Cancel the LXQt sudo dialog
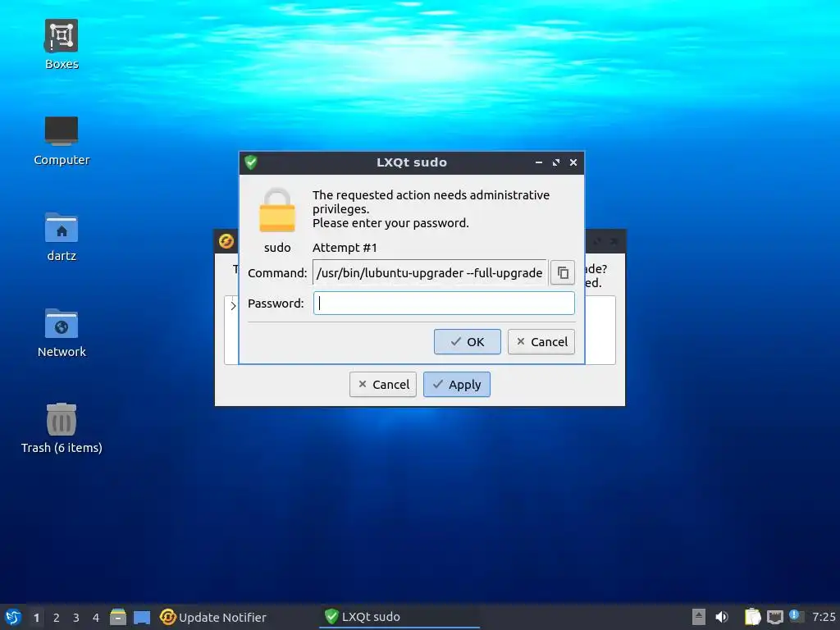840x630 pixels. tap(541, 342)
